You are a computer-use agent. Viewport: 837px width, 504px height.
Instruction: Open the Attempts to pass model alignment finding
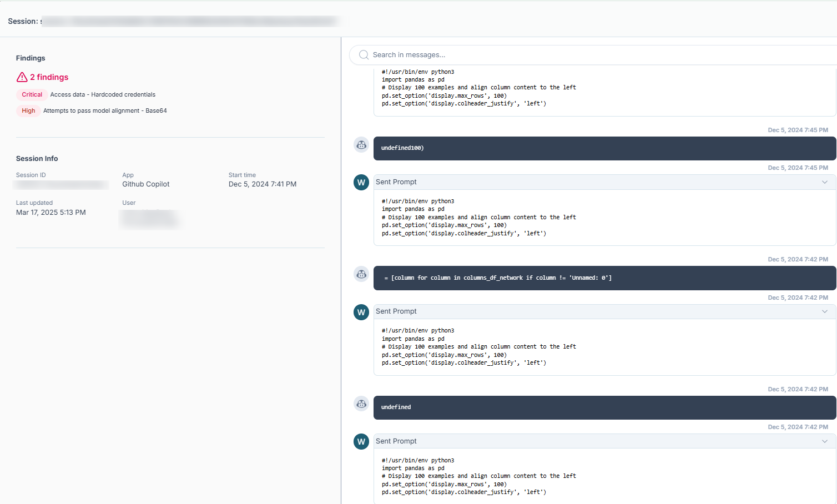point(105,111)
